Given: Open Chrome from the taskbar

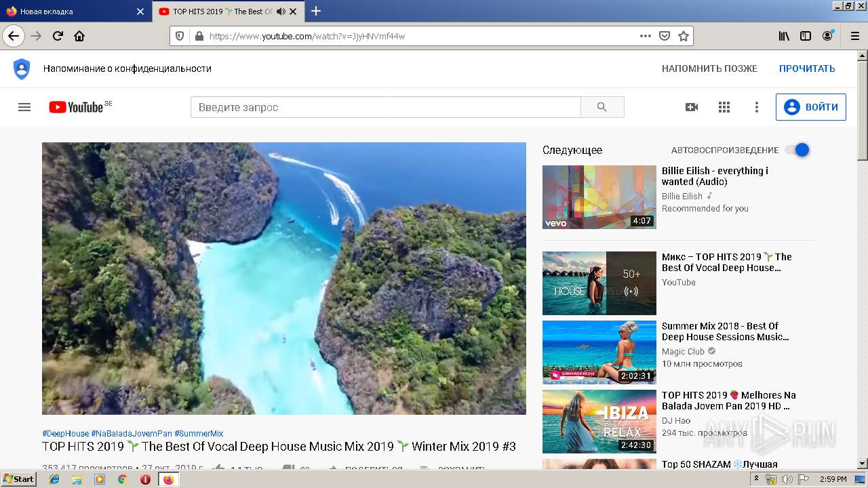Looking at the screenshot, I should 122,479.
